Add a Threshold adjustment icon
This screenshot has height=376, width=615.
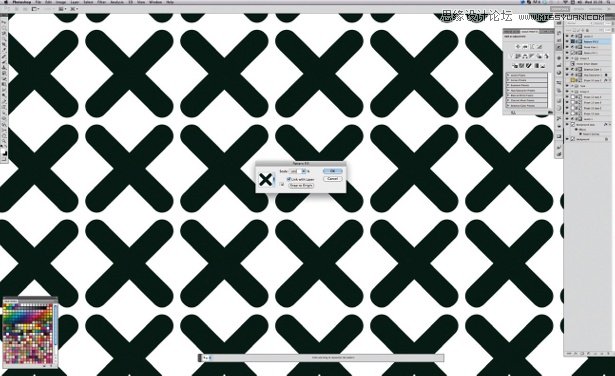529,65
